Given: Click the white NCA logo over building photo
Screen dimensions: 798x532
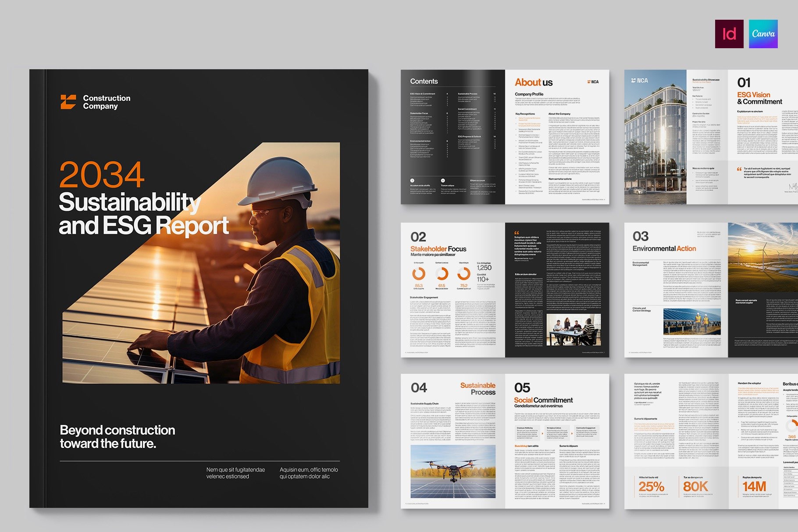Looking at the screenshot, I should [639, 81].
